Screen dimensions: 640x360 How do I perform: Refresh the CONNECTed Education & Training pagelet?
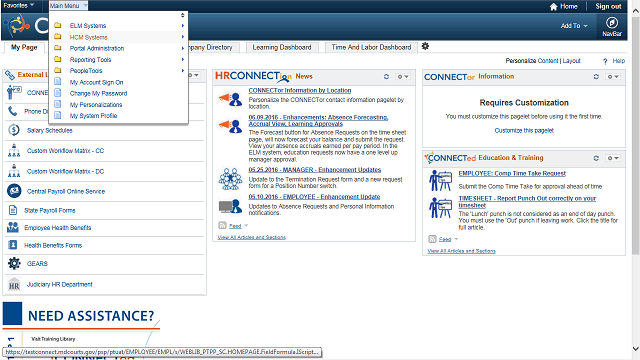coord(596,158)
